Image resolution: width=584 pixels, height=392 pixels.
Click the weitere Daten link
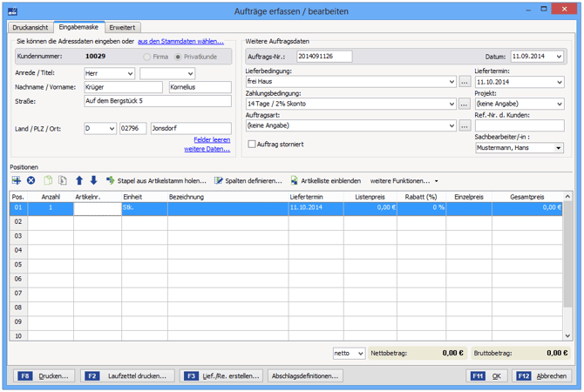(207, 149)
